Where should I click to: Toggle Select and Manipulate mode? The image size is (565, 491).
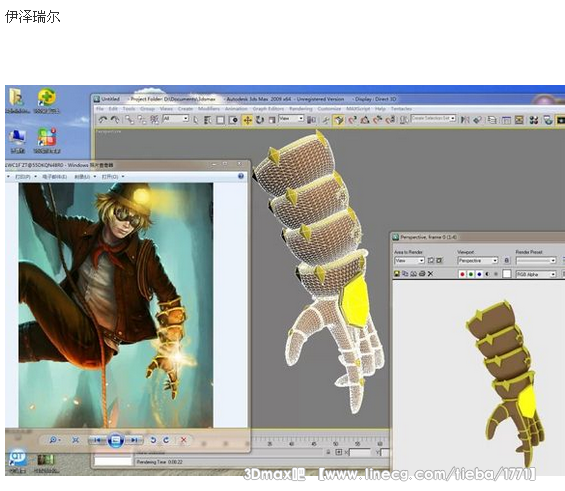pos(325,120)
